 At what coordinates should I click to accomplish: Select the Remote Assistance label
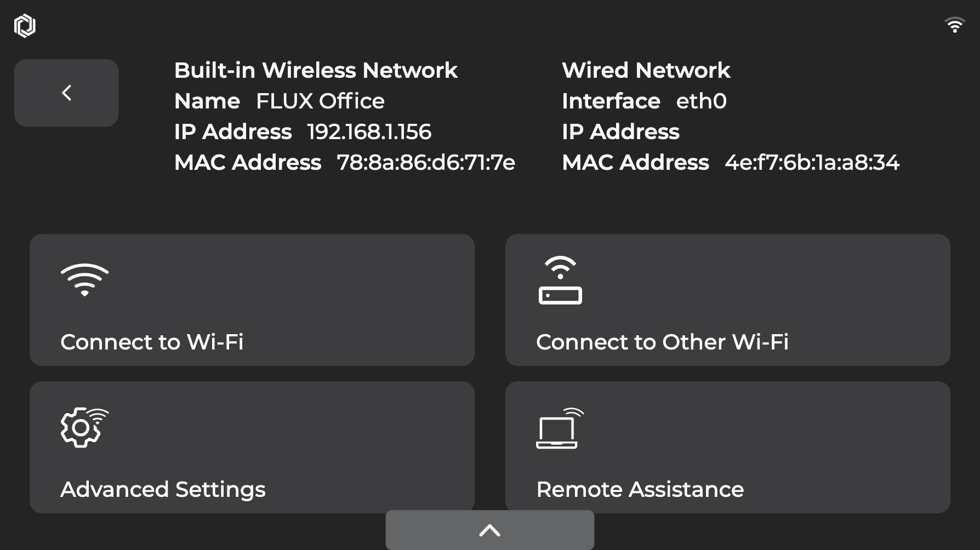pyautogui.click(x=640, y=489)
